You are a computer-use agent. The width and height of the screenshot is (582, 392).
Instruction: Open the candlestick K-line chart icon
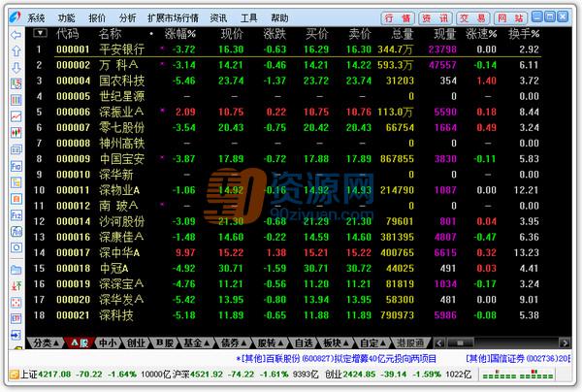(x=16, y=133)
